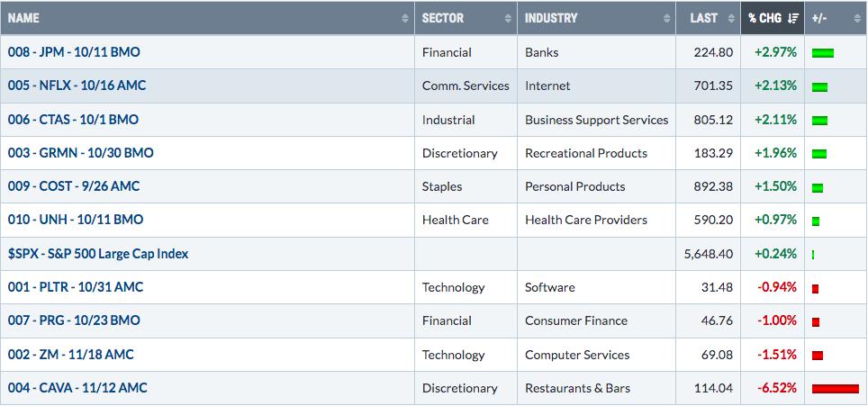
Task: Click sort arrows icon in INDUSTRY column
Action: (666, 18)
